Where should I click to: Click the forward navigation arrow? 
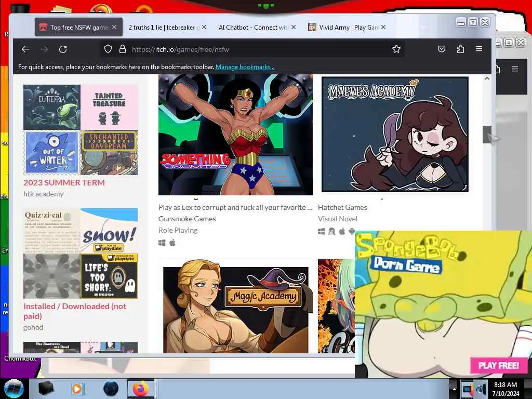[x=44, y=49]
